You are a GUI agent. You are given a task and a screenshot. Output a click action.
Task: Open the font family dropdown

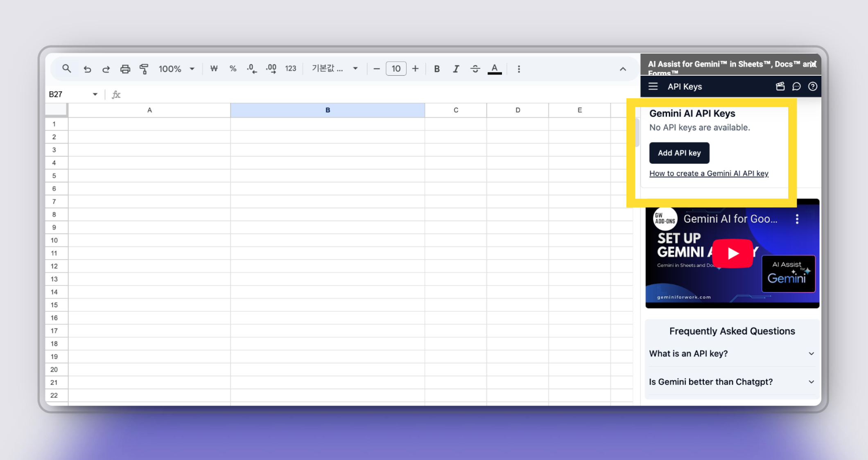[335, 69]
